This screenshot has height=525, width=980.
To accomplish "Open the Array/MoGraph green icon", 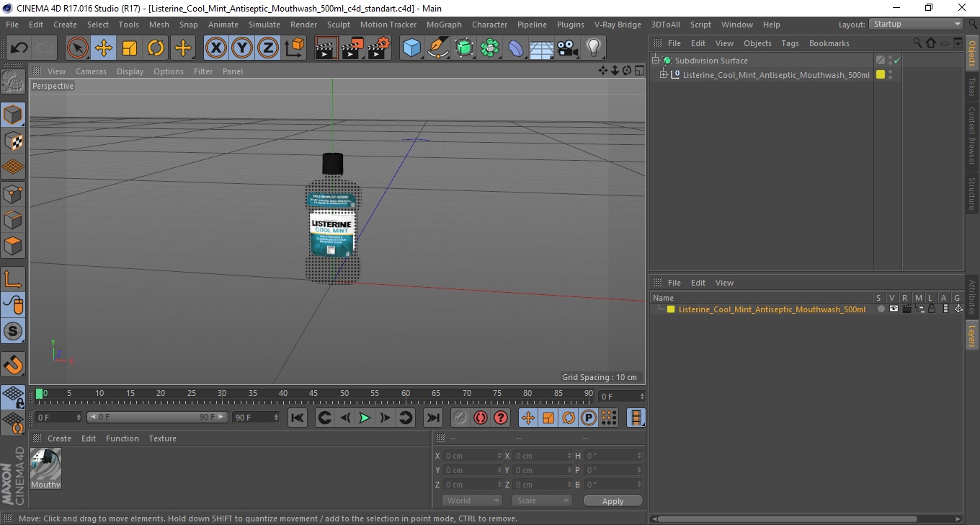I will tap(490, 48).
